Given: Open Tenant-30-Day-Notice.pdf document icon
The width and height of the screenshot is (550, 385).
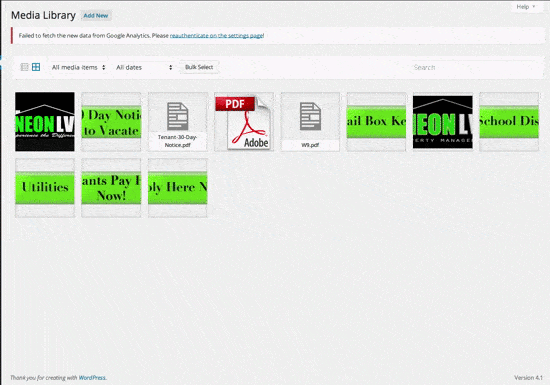Looking at the screenshot, I should tap(177, 122).
